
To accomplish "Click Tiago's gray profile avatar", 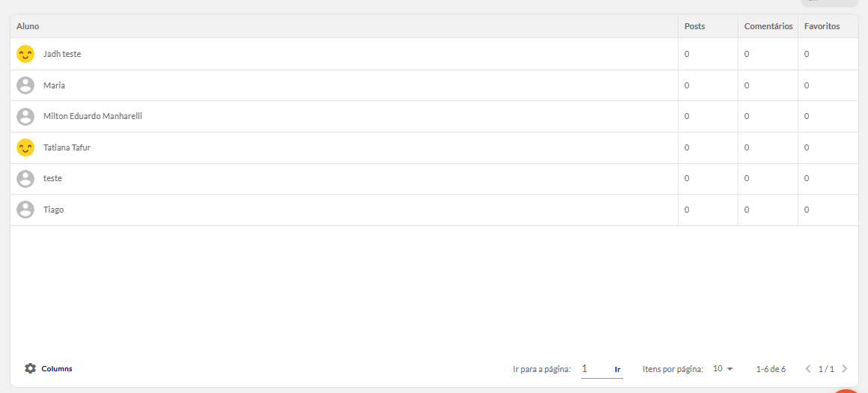I will [25, 210].
